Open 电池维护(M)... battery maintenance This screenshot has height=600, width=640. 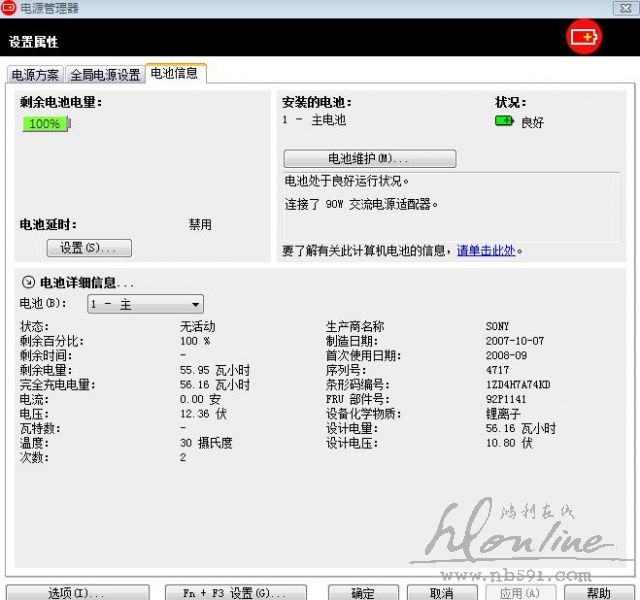point(369,159)
